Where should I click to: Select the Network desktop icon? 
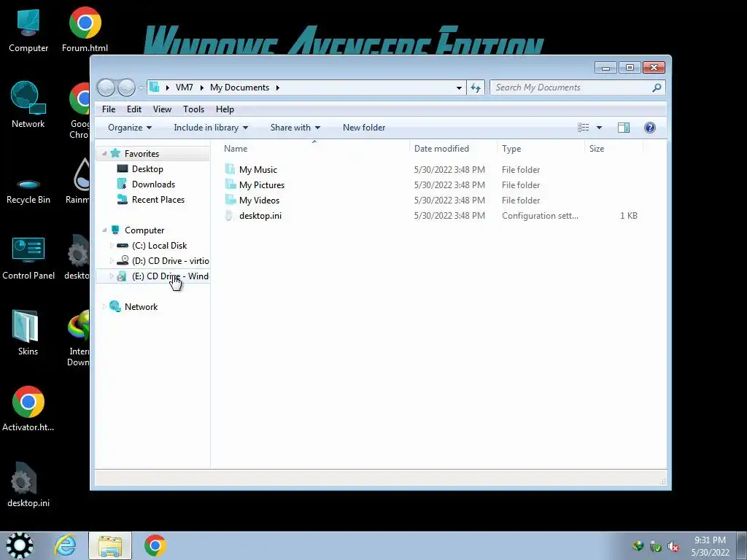(x=28, y=105)
